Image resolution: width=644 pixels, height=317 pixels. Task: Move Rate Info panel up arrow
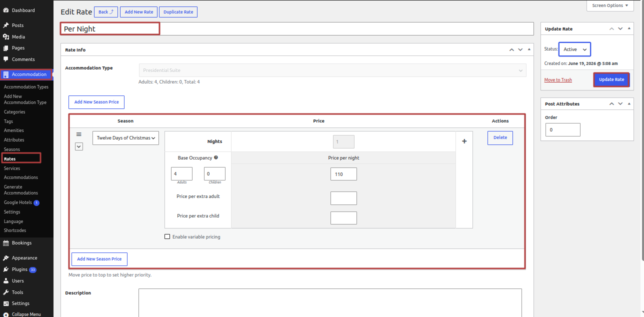[x=511, y=50]
